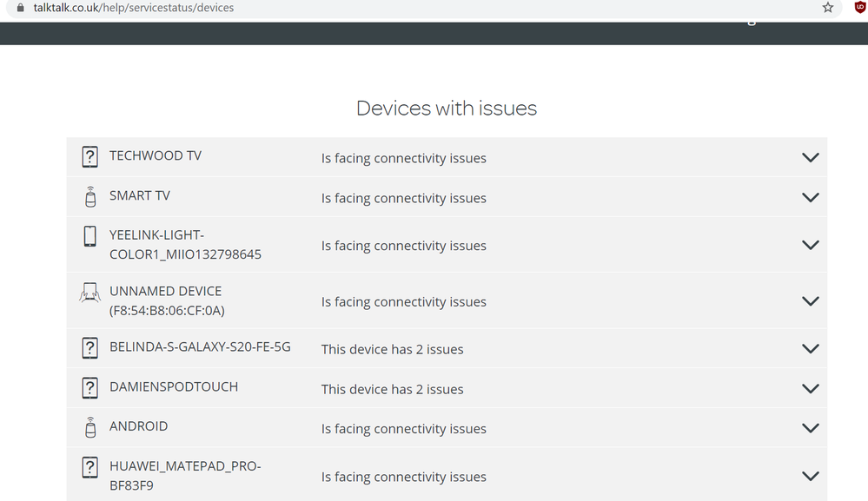Image resolution: width=868 pixels, height=501 pixels.
Task: Click the YEELINK-LIGHT-COLOR1_MIIO132798645 name
Action: click(185, 244)
